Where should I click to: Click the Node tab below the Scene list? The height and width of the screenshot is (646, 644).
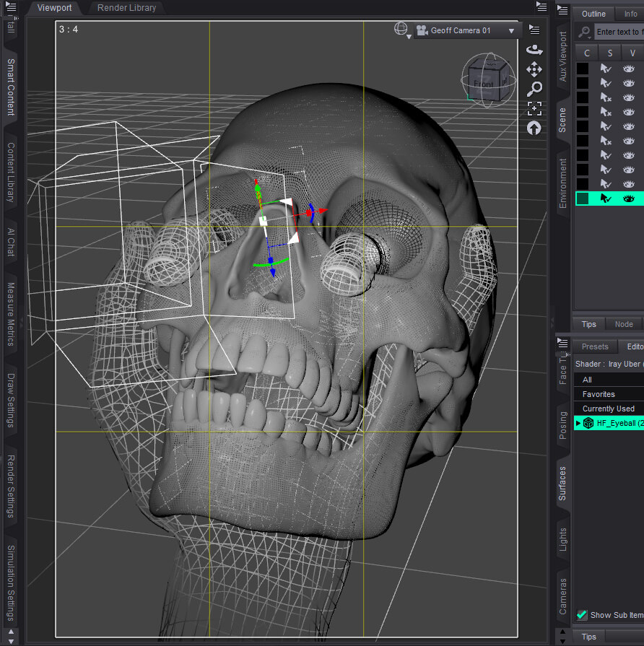[x=624, y=324]
